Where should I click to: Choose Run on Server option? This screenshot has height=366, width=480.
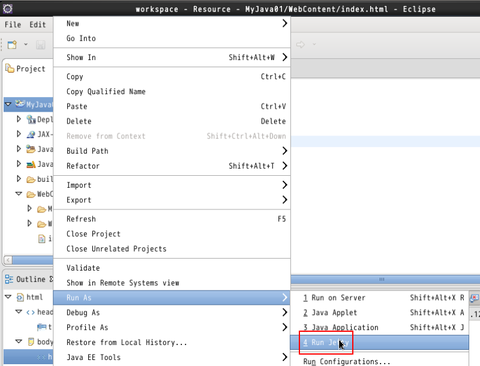tap(380, 298)
